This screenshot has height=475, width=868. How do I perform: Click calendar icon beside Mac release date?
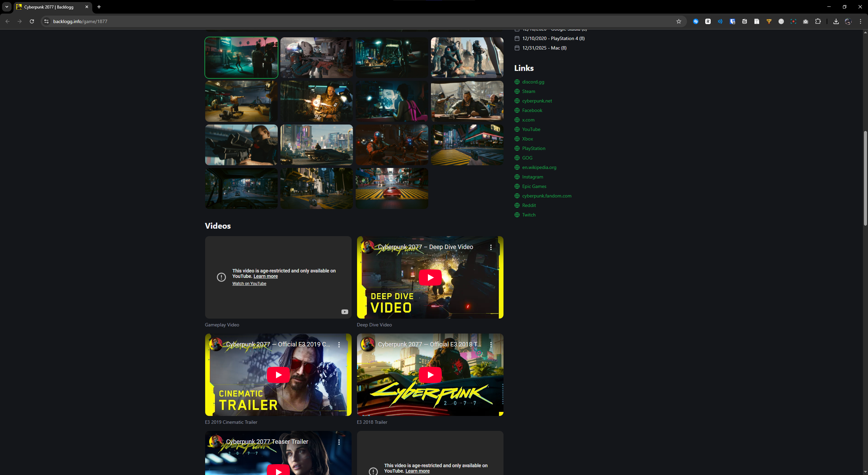[x=517, y=48]
